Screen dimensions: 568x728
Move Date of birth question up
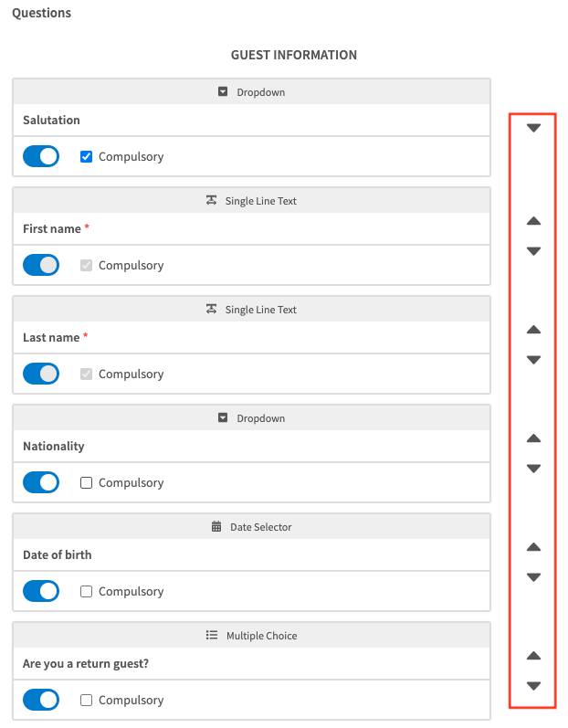[x=534, y=547]
